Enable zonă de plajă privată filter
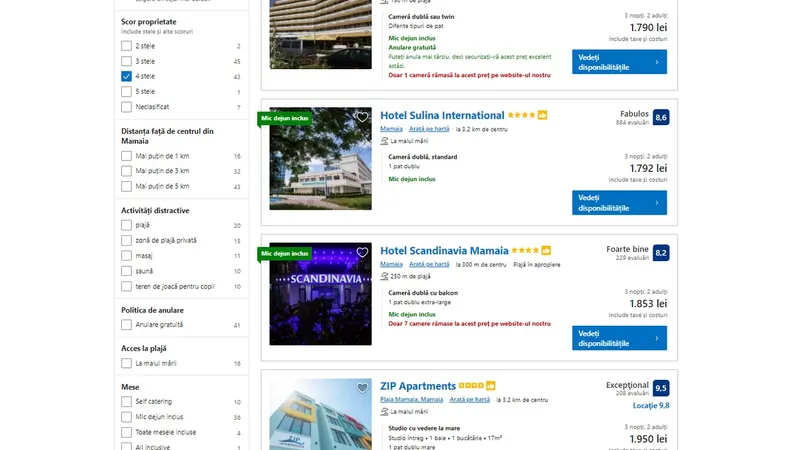Image resolution: width=800 pixels, height=450 pixels. coord(127,240)
